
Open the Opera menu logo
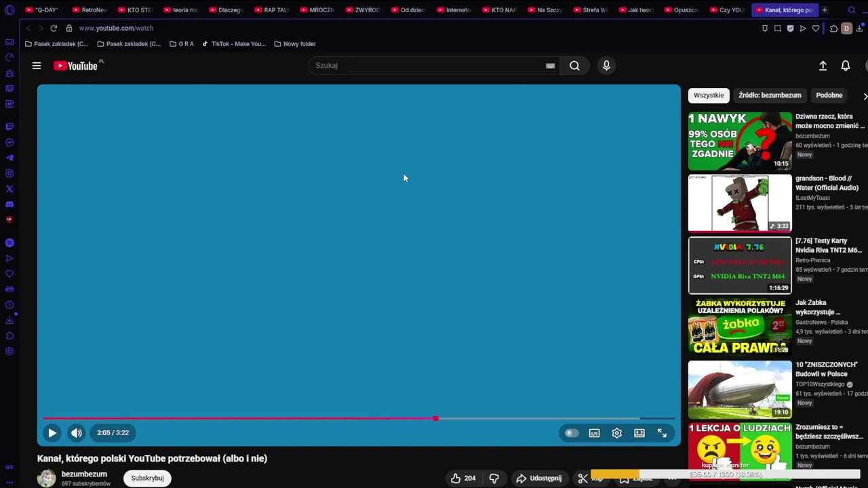tap(9, 10)
